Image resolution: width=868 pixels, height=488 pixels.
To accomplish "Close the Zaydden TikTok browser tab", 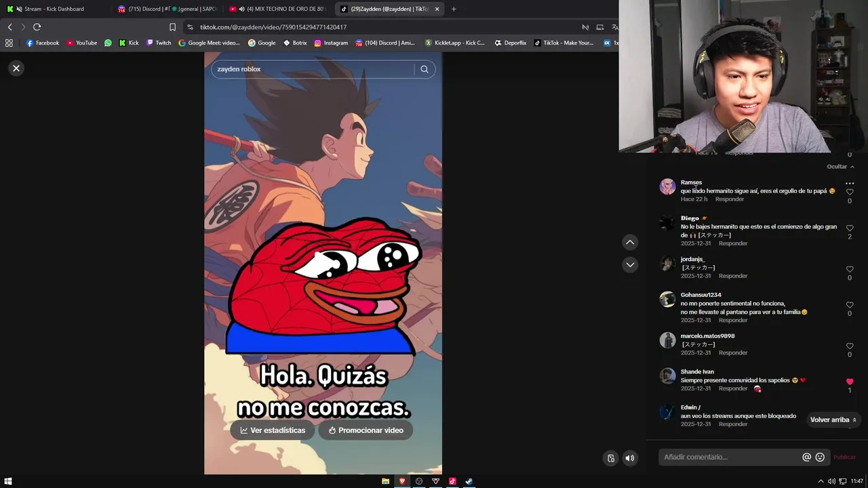I will [x=437, y=9].
